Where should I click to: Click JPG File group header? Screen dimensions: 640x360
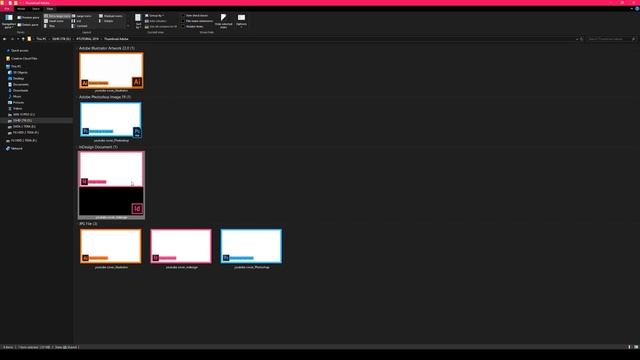88,224
